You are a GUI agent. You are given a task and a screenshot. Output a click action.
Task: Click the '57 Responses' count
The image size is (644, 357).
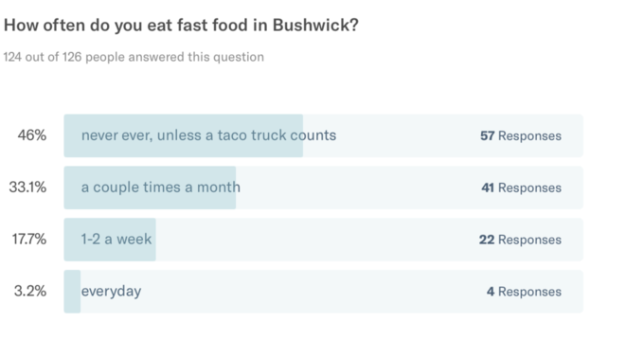click(521, 135)
